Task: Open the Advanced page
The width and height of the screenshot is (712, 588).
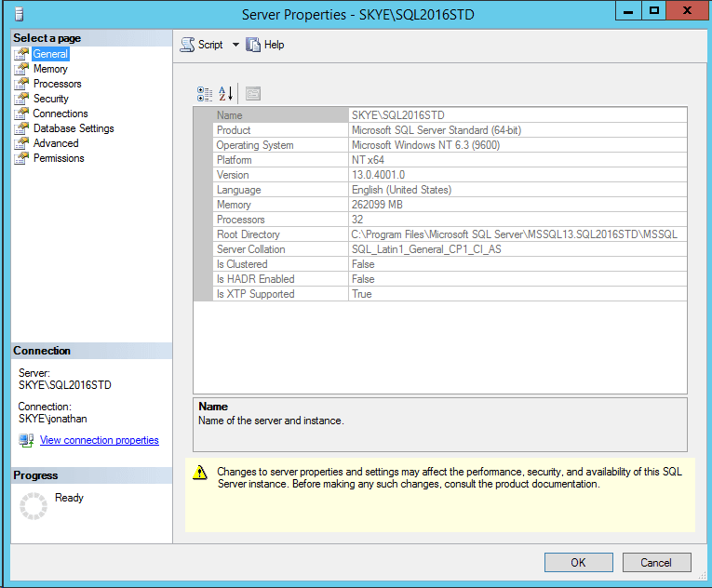Action: pyautogui.click(x=56, y=143)
